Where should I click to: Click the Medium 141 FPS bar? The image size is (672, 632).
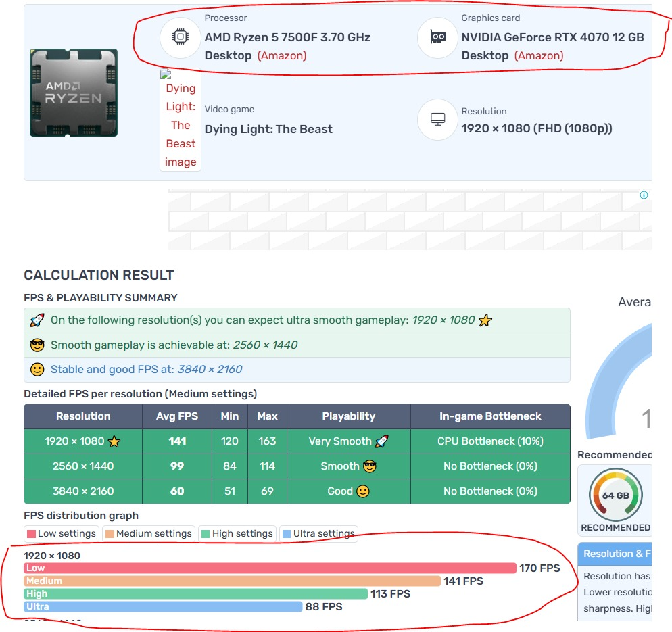(x=233, y=581)
